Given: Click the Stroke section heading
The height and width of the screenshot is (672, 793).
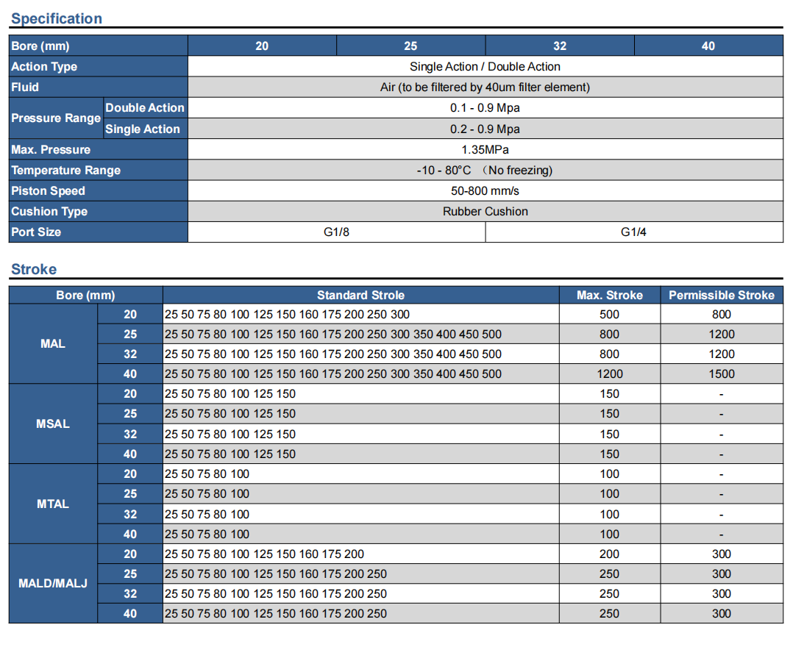Looking at the screenshot, I should point(34,269).
